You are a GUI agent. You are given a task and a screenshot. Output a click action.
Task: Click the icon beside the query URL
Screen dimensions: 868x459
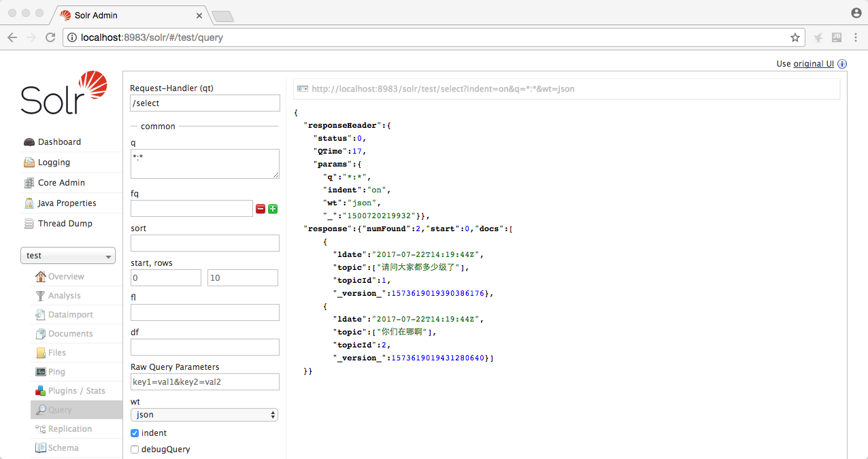(303, 89)
